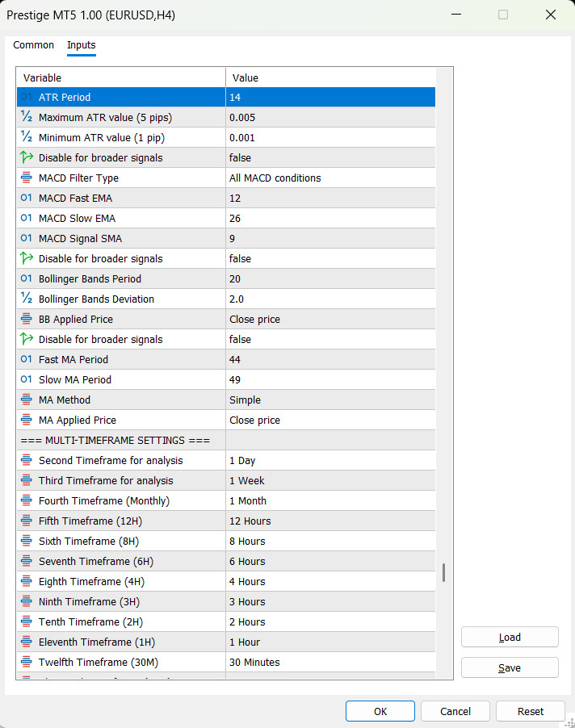
Task: Click the enum icon beside Fourth Timeframe (Monthly)
Action: pos(27,500)
